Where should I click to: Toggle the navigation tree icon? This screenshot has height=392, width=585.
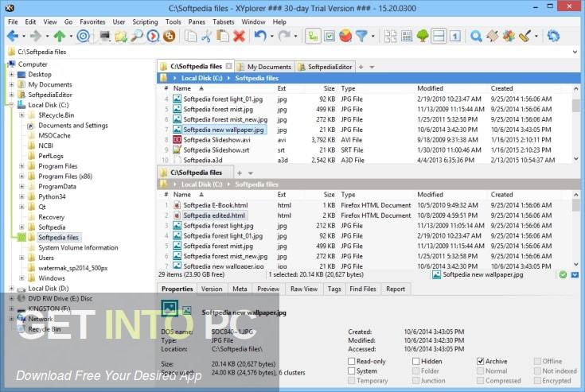click(423, 36)
